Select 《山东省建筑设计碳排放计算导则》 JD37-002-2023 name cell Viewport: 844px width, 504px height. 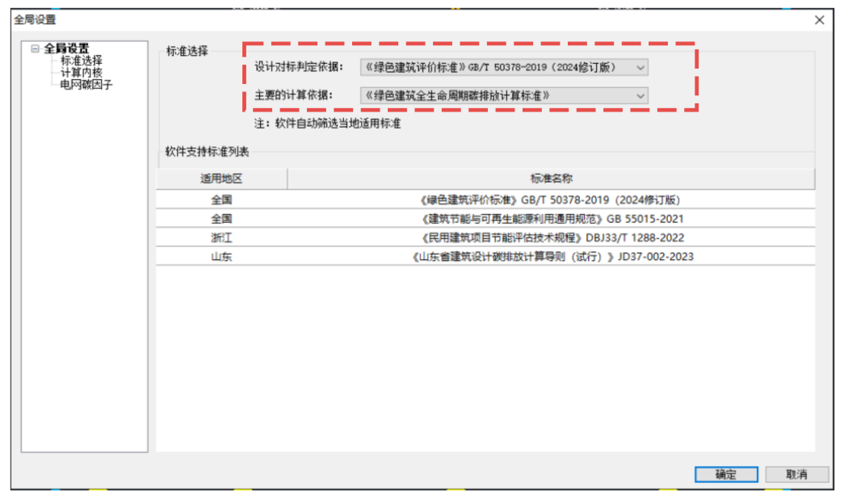pyautogui.click(x=551, y=257)
